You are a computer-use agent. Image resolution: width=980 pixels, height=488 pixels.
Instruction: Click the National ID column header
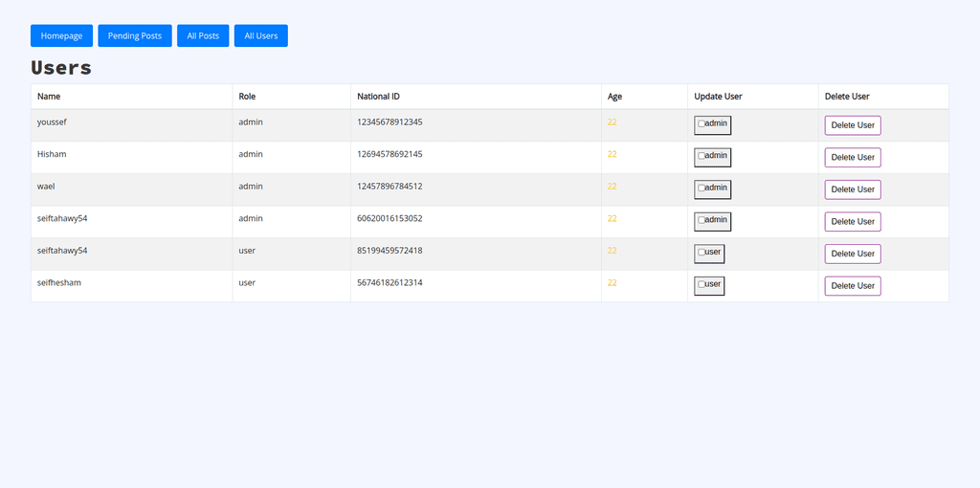378,97
